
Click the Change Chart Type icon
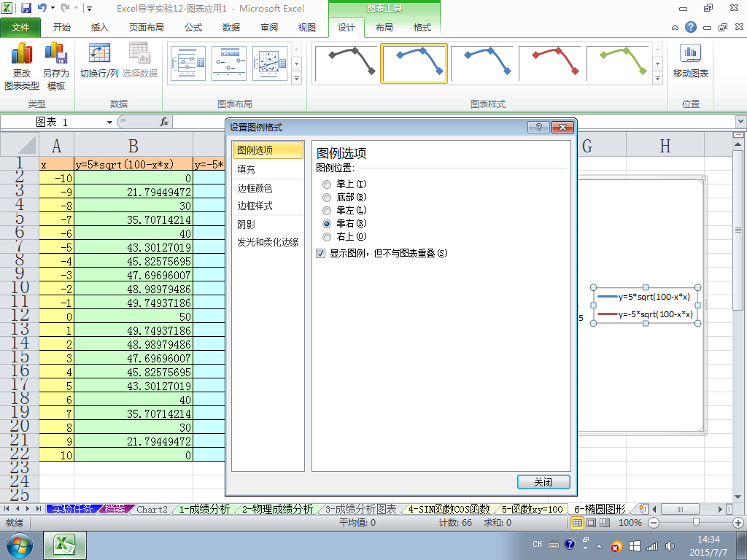coord(22,53)
